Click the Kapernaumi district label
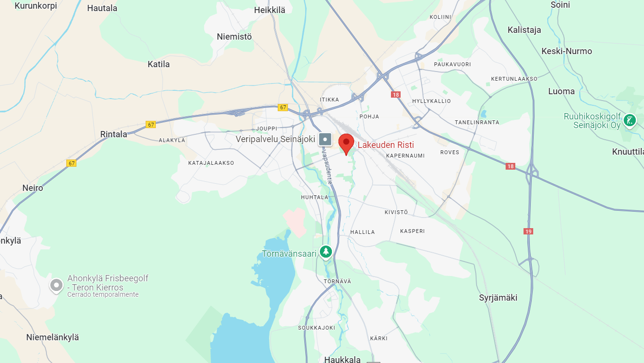Image resolution: width=644 pixels, height=363 pixels. coord(405,156)
